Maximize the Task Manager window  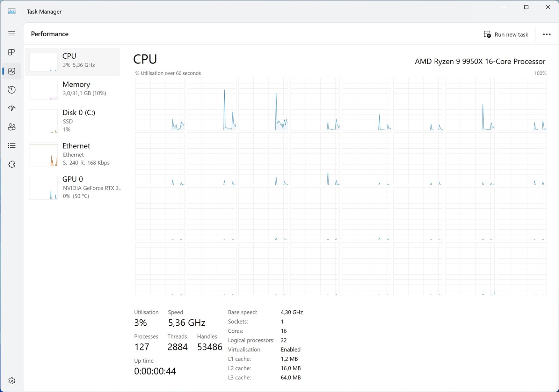tap(526, 7)
